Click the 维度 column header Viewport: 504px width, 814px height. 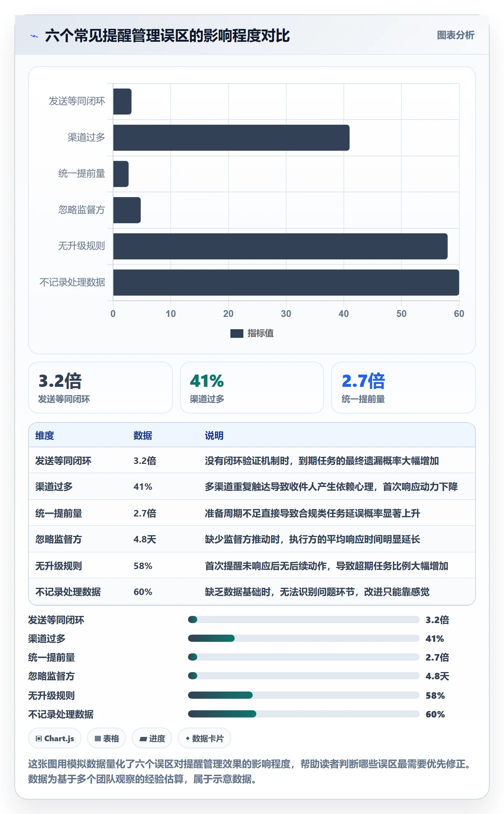(45, 435)
